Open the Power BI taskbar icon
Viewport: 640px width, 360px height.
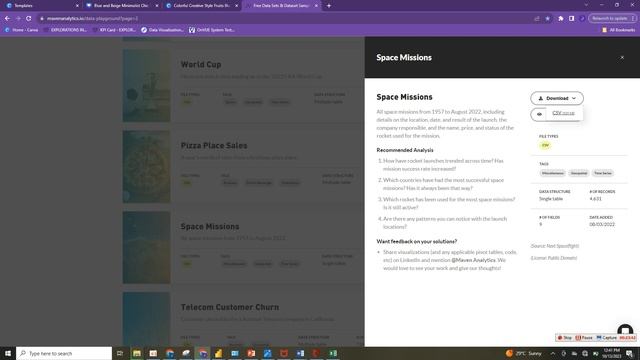coord(218,353)
